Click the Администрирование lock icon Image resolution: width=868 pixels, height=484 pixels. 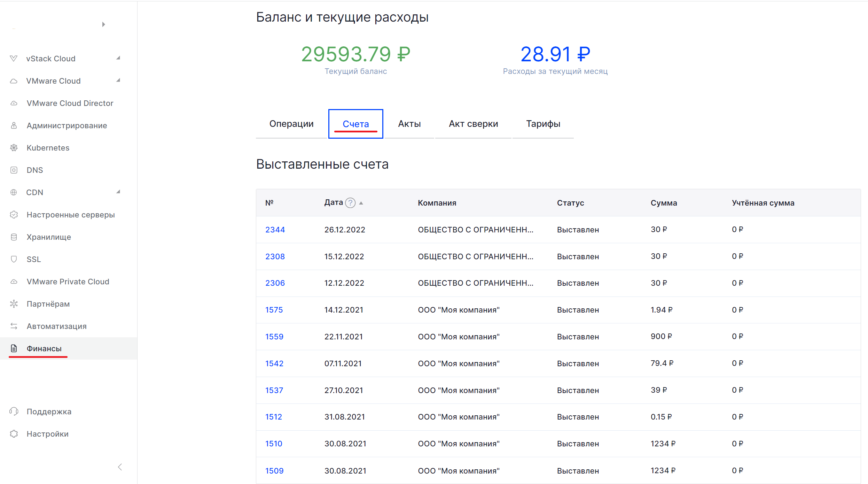click(x=14, y=125)
